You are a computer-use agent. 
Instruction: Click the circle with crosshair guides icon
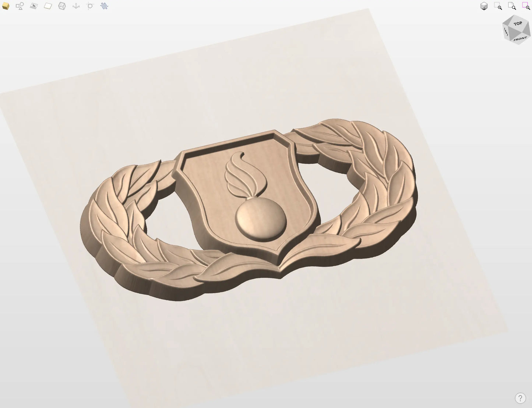[x=90, y=6]
